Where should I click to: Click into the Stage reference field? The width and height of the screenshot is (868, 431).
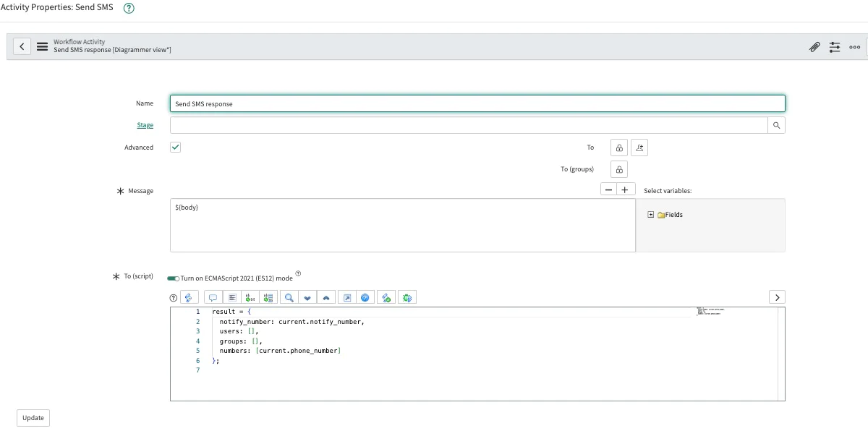[x=469, y=125]
